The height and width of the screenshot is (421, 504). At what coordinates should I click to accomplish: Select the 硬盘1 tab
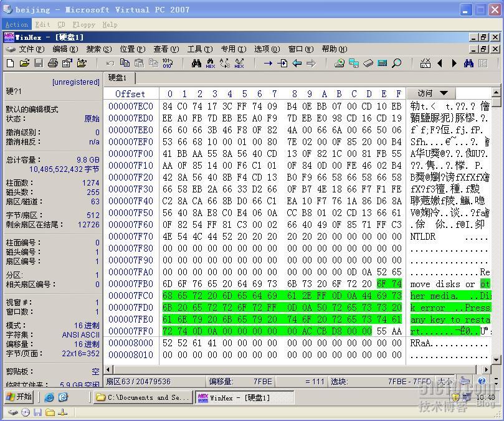click(118, 78)
